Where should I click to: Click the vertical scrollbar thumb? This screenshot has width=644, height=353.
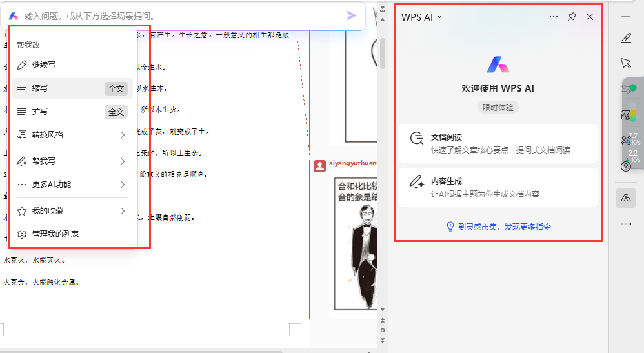tap(383, 54)
